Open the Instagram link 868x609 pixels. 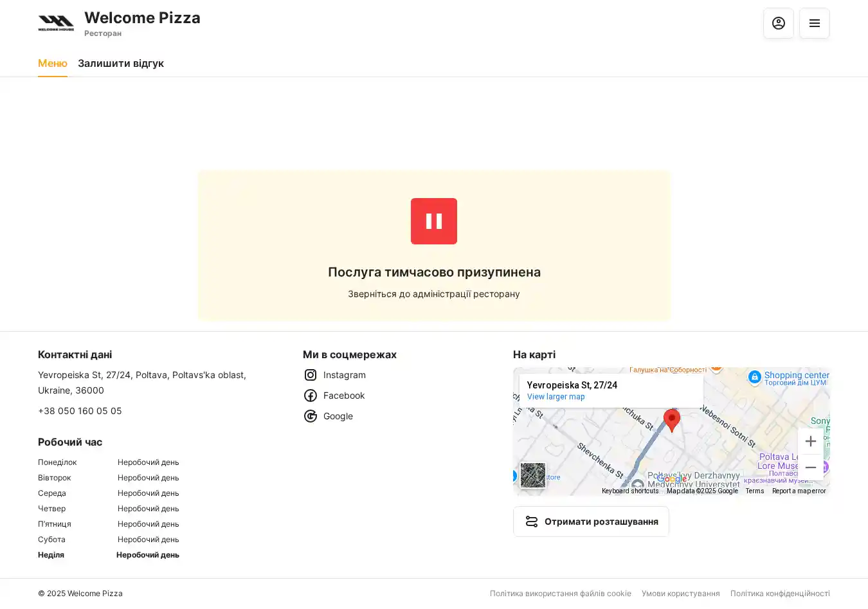pos(344,375)
